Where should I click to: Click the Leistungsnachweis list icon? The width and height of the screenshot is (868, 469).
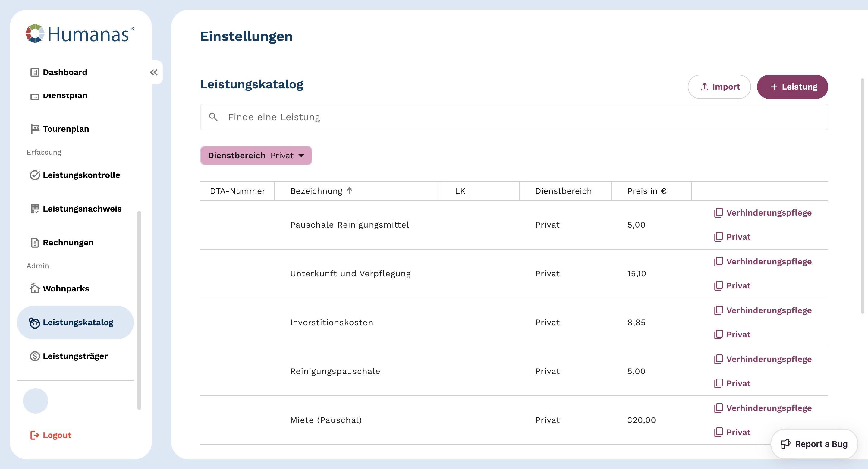point(35,209)
